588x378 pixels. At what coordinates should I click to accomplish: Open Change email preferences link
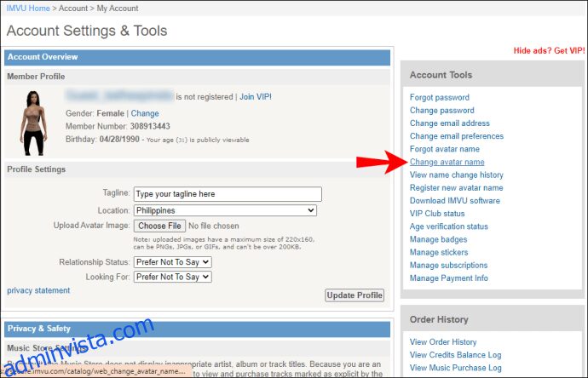point(457,136)
